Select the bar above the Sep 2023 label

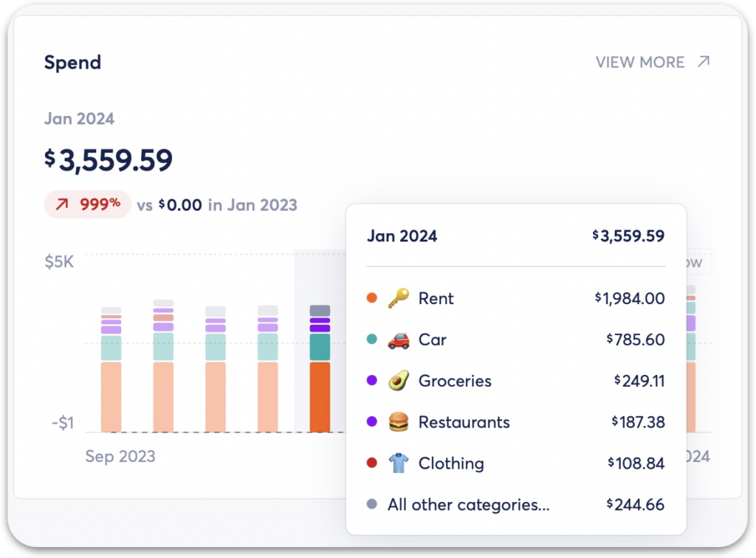click(111, 370)
